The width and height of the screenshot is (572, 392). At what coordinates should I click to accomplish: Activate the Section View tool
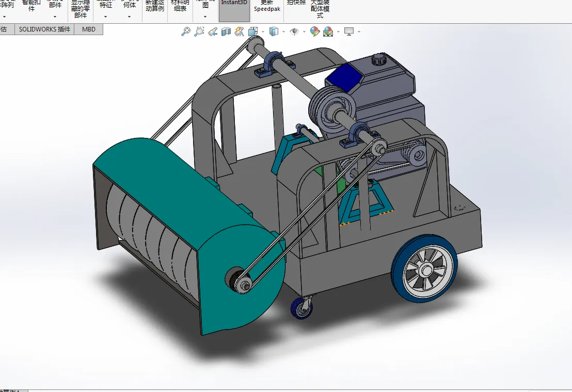226,32
